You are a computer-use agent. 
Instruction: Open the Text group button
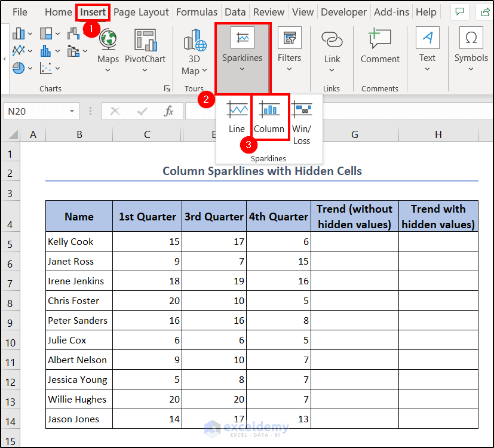(x=427, y=47)
